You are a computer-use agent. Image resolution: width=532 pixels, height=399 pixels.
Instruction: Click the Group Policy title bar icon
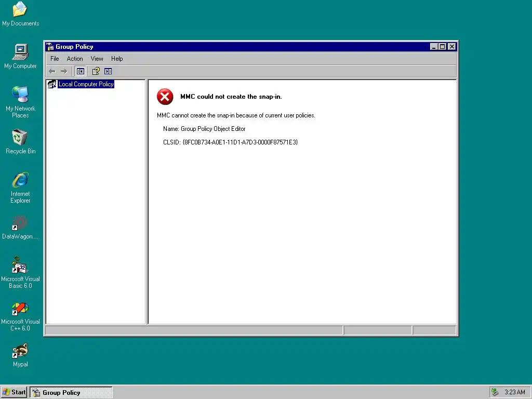(50, 46)
